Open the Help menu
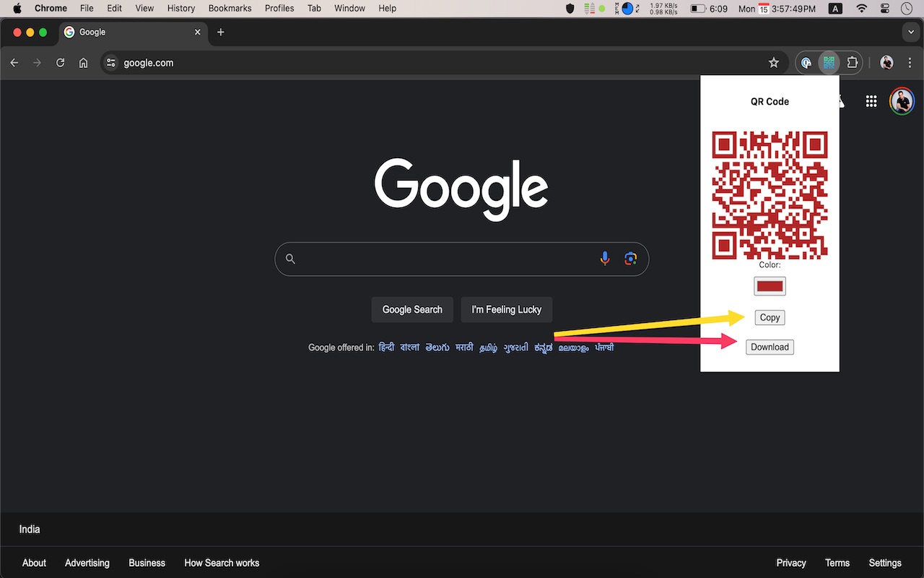The height and width of the screenshot is (578, 924). point(388,9)
